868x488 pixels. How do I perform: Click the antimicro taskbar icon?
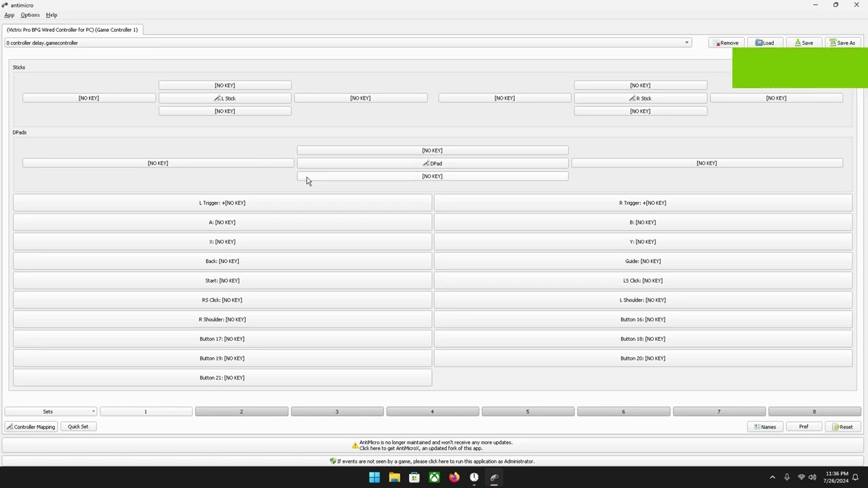[x=494, y=478]
